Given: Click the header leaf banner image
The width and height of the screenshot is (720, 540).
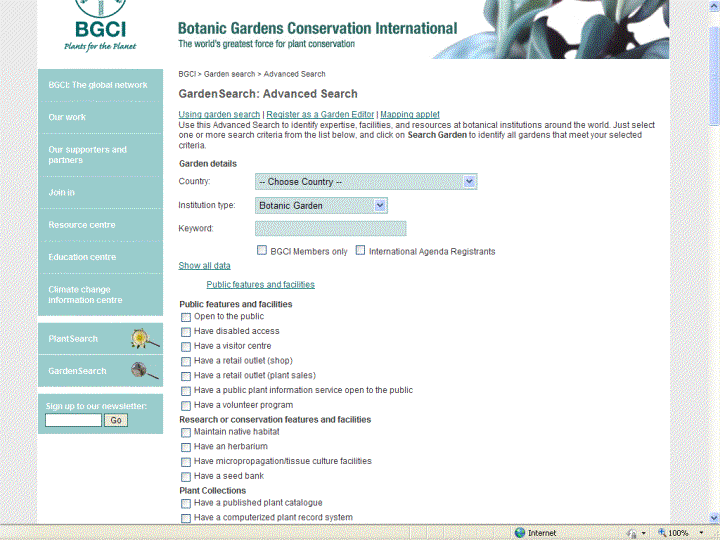Looking at the screenshot, I should tap(551, 29).
